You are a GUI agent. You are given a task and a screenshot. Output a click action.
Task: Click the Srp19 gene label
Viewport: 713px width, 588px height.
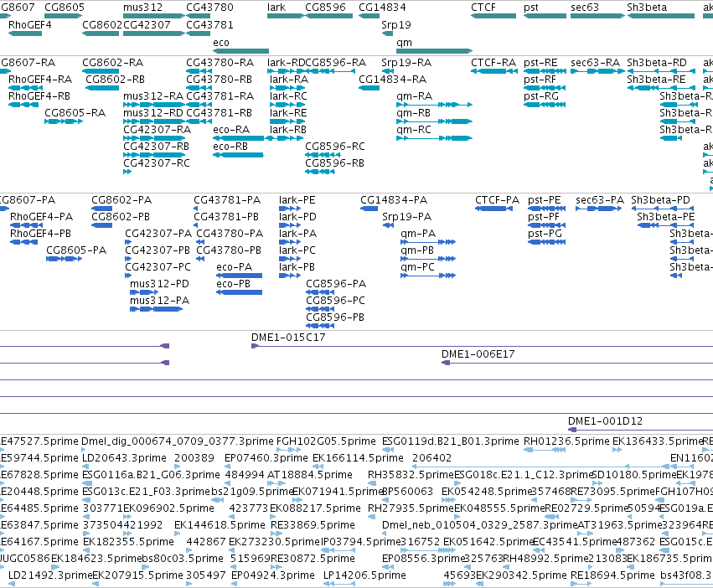[396, 24]
